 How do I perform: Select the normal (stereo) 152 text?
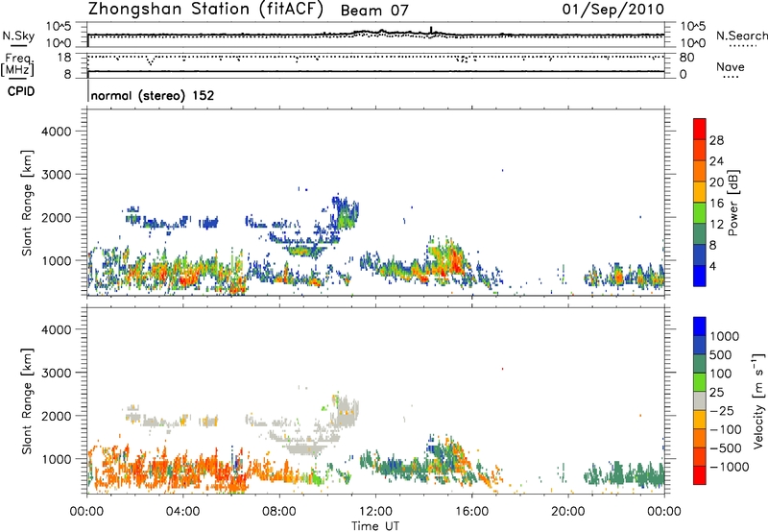point(153,95)
